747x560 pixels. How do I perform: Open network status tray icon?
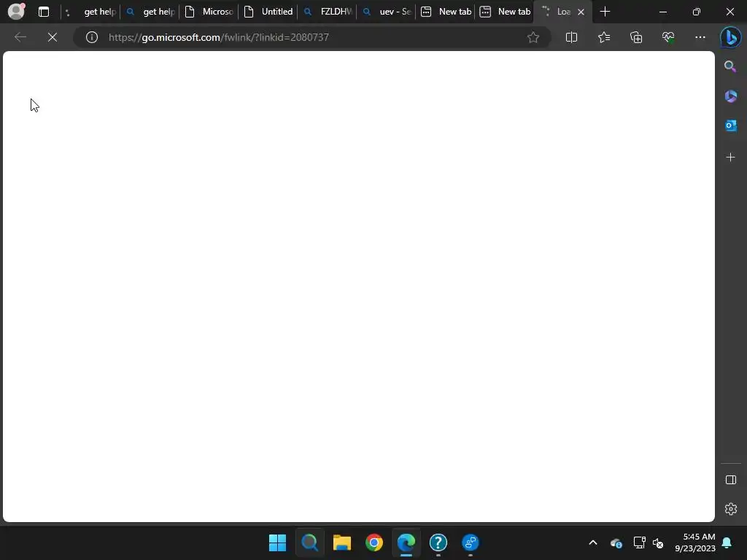point(639,542)
